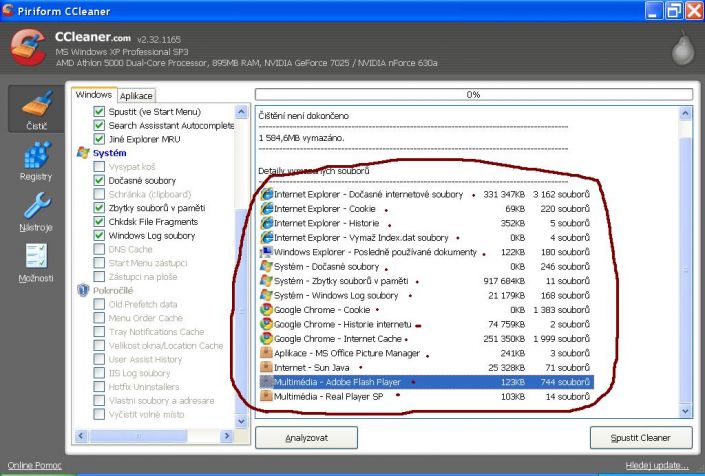Click icon beside Systém - Windows Log soubory
The image size is (705, 476).
[x=267, y=295]
